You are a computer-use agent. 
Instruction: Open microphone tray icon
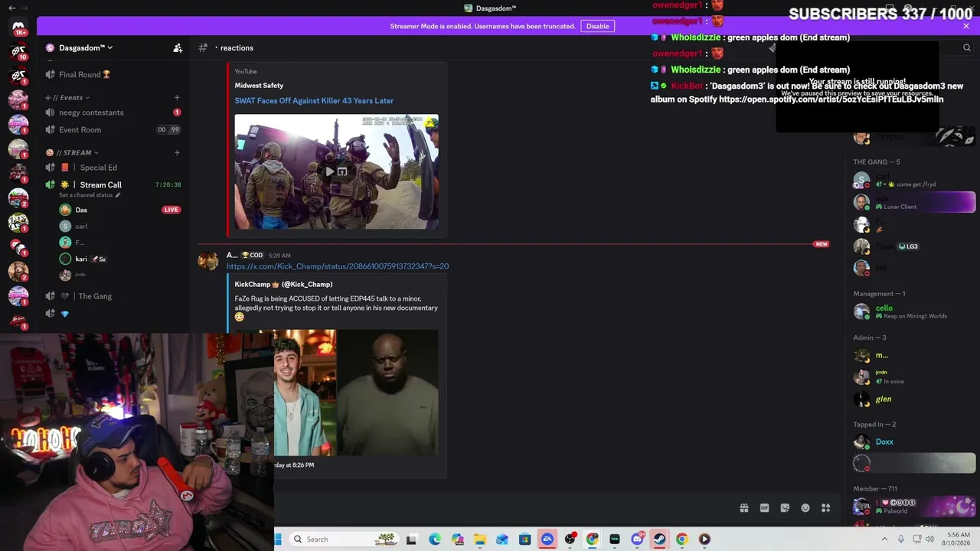click(901, 539)
